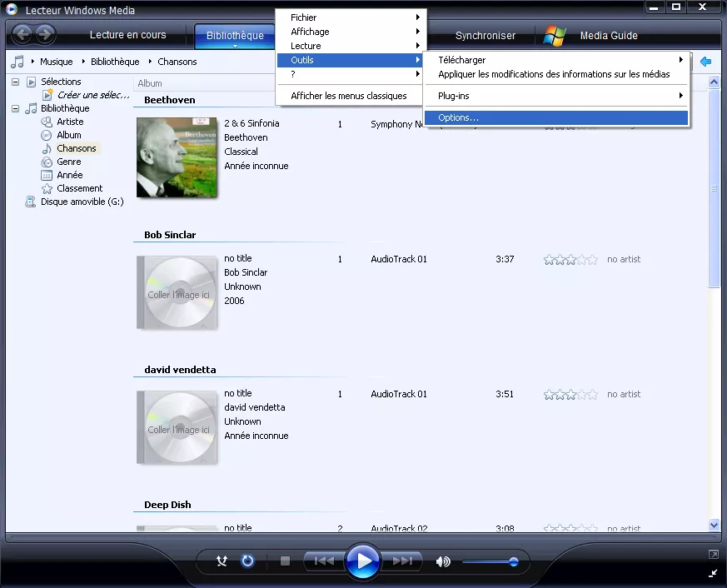
Task: Open the Affichage submenu
Action: click(349, 32)
